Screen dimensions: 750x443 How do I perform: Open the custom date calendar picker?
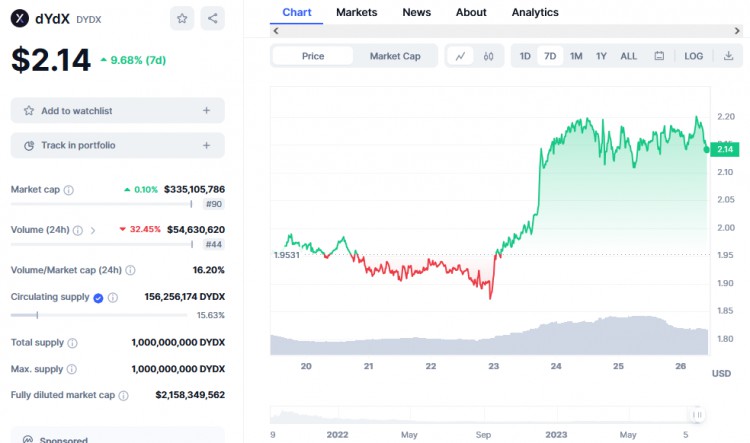click(659, 56)
